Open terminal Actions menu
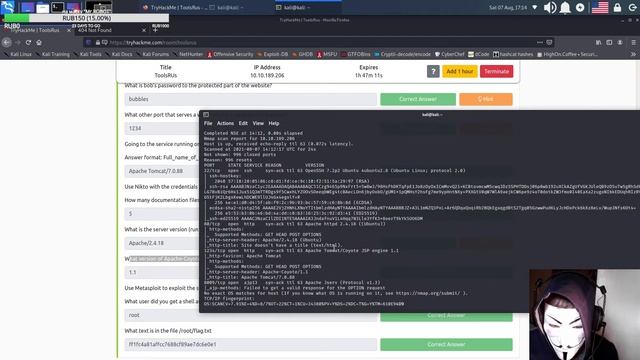The width and height of the screenshot is (640, 360). point(225,123)
